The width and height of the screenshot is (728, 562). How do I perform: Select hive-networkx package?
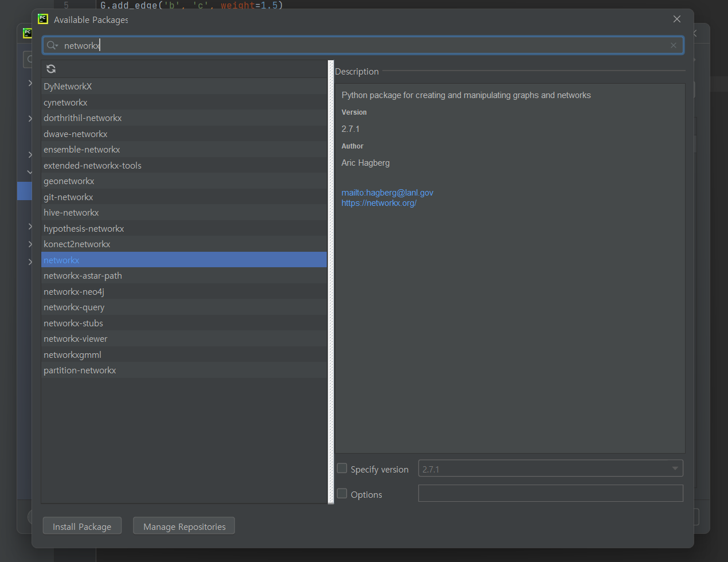[184, 213]
